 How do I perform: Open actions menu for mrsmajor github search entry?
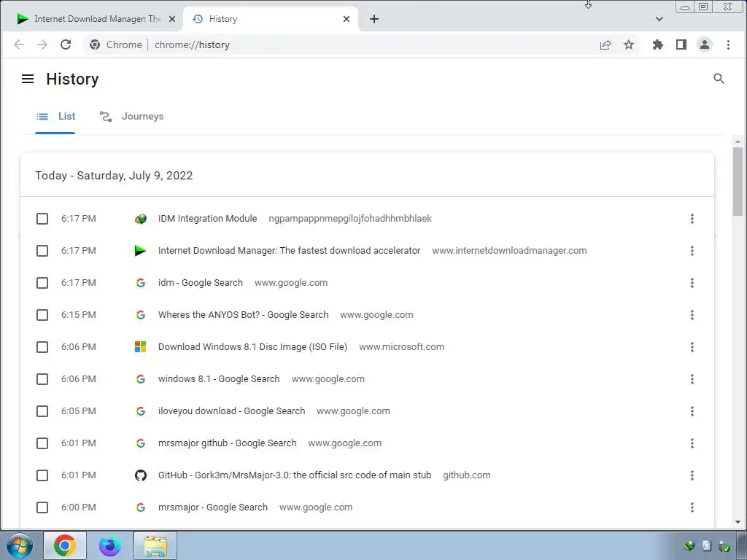point(692,443)
